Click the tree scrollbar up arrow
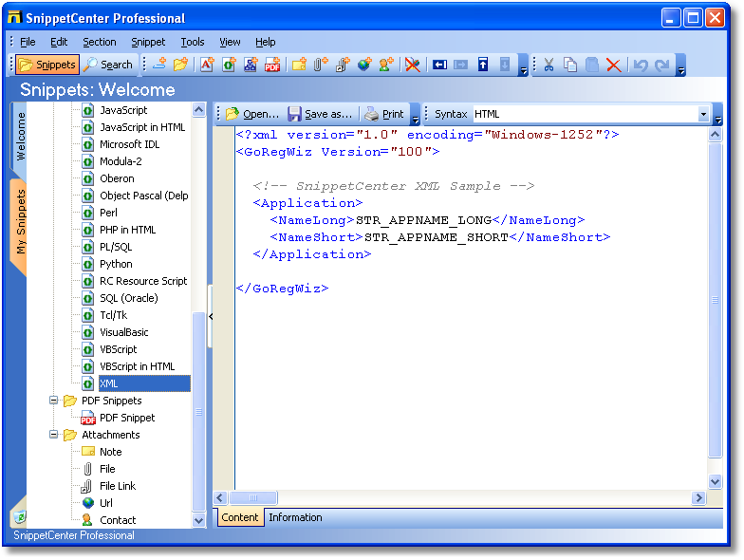 (199, 110)
